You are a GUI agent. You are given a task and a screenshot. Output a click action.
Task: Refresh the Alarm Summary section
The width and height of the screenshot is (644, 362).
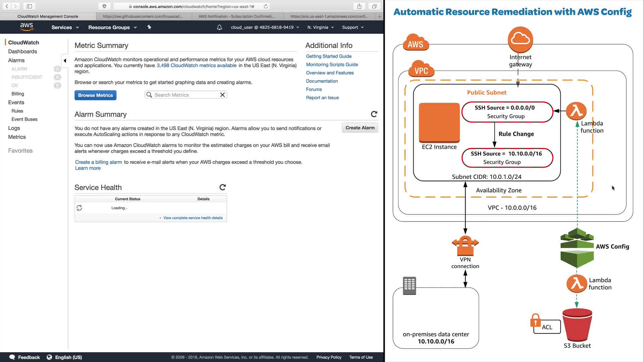pos(374,114)
